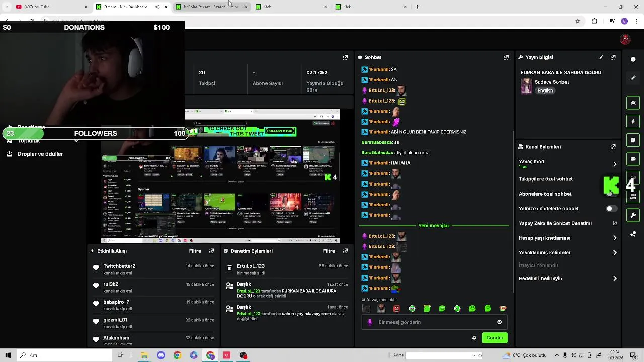Viewport: 644px width, 362px height.
Task: Pop out the stream stats panel
Action: [x=345, y=57]
